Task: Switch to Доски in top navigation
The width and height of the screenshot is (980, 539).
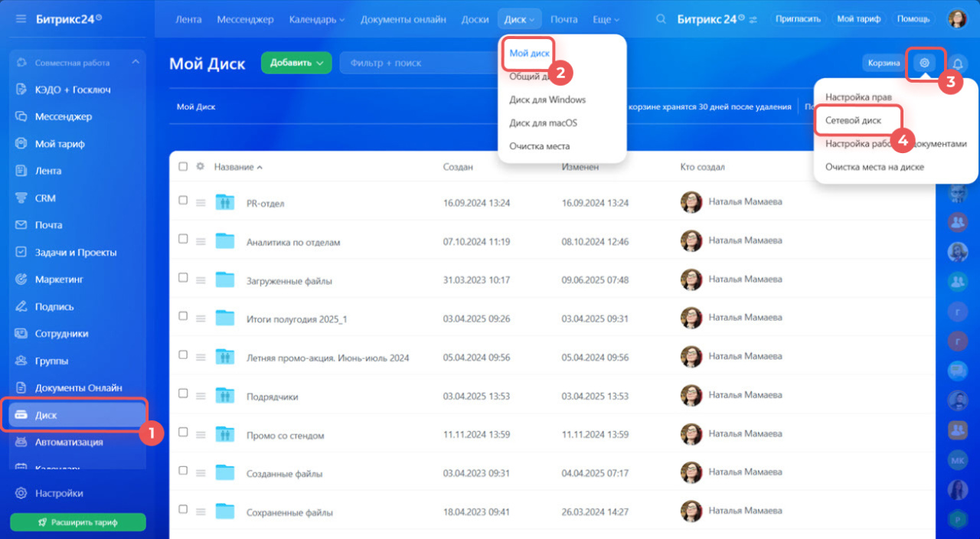Action: pyautogui.click(x=475, y=19)
